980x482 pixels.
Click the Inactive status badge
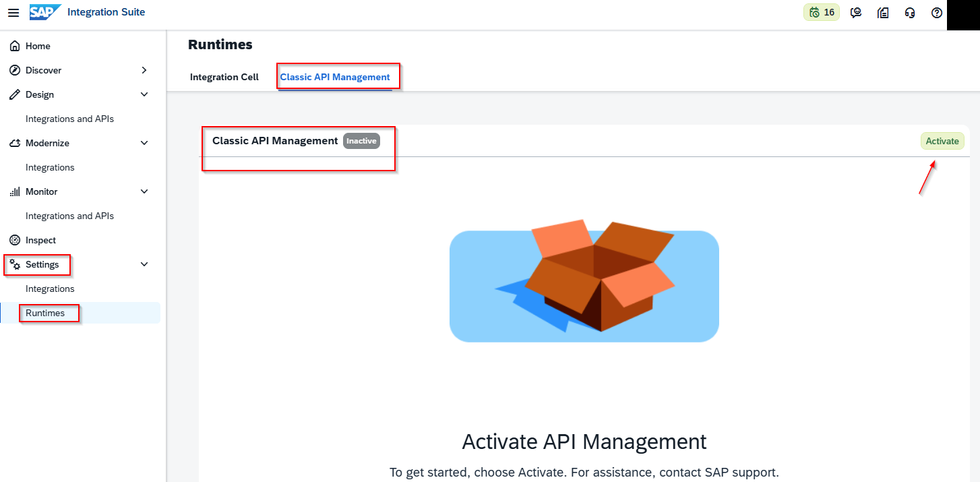click(x=361, y=141)
